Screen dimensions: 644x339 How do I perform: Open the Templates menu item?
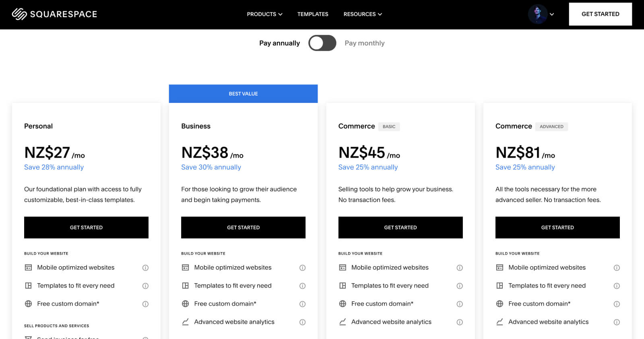coord(313,14)
